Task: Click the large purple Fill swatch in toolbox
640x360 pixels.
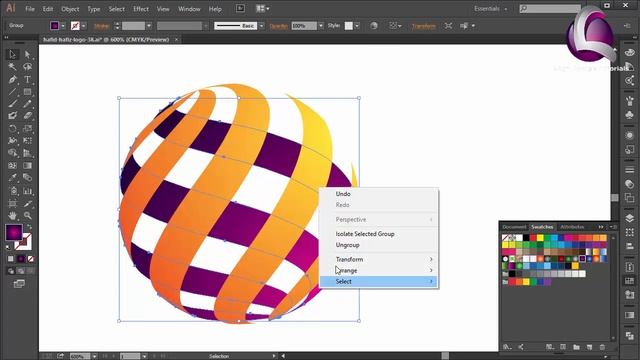Action: coord(13,233)
